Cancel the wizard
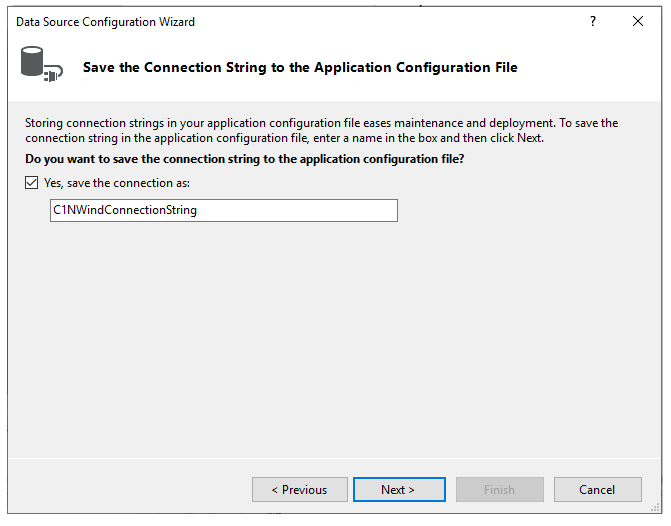Viewport: 671px width, 526px height. [597, 490]
